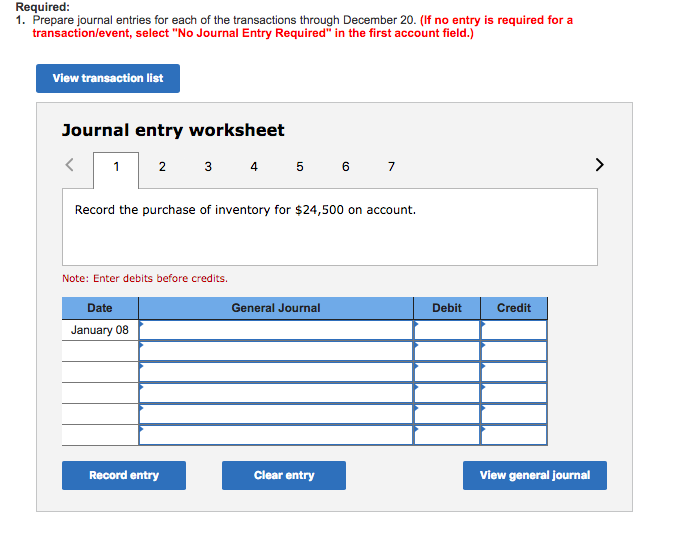The image size is (693, 540).
Task: Go to previous entry with left chevron
Action: (x=69, y=165)
